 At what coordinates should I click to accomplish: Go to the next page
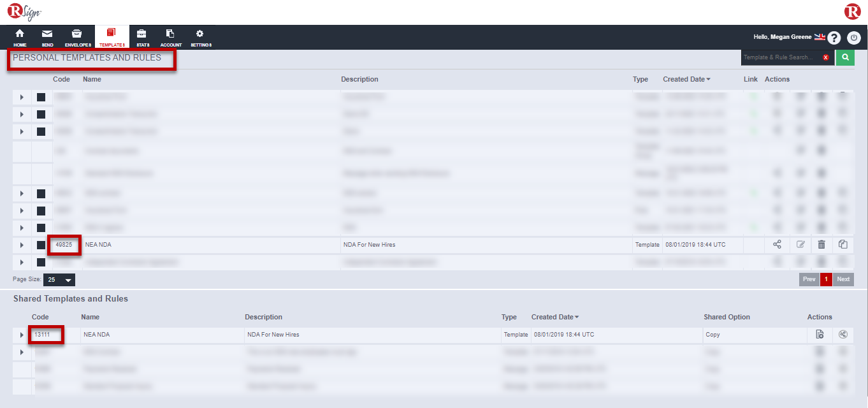843,279
